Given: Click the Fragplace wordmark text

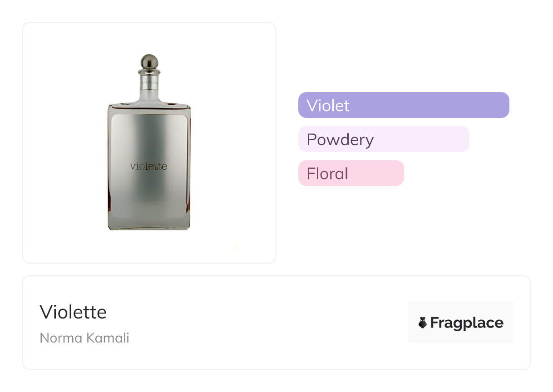Looking at the screenshot, I should click(x=466, y=323).
